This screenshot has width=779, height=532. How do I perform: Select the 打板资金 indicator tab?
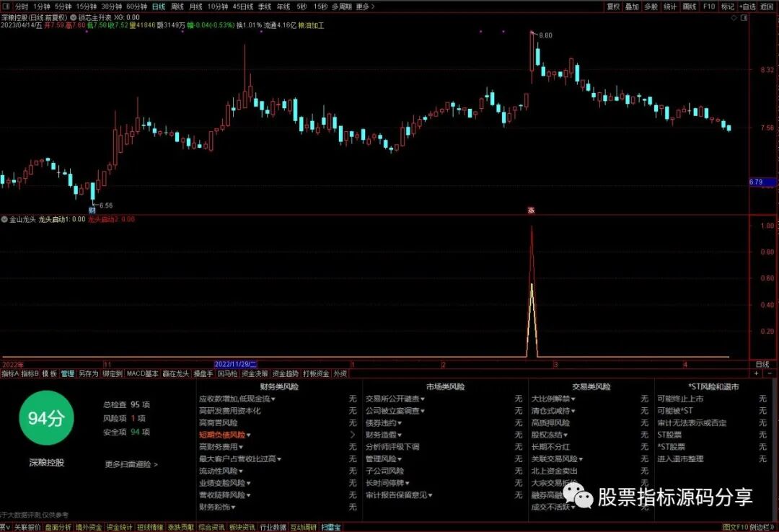[316, 373]
